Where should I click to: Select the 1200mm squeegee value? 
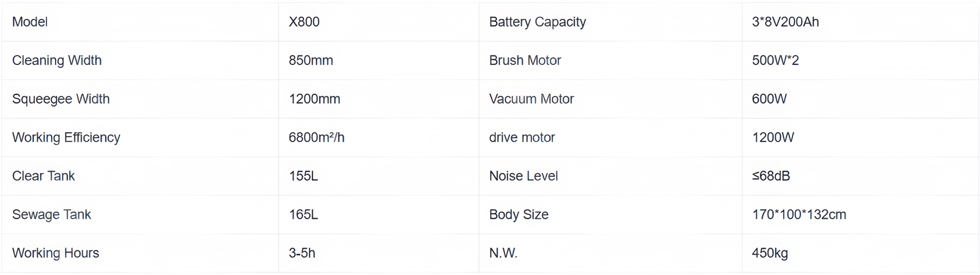pyautogui.click(x=315, y=99)
